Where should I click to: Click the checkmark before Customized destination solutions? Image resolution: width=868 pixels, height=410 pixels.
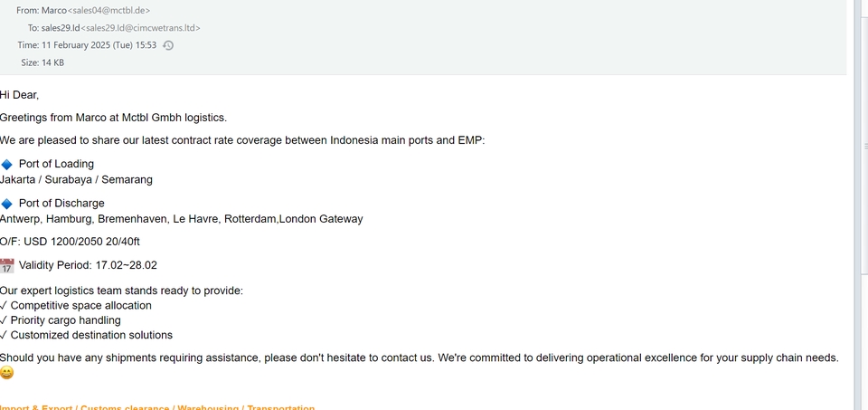coord(4,336)
